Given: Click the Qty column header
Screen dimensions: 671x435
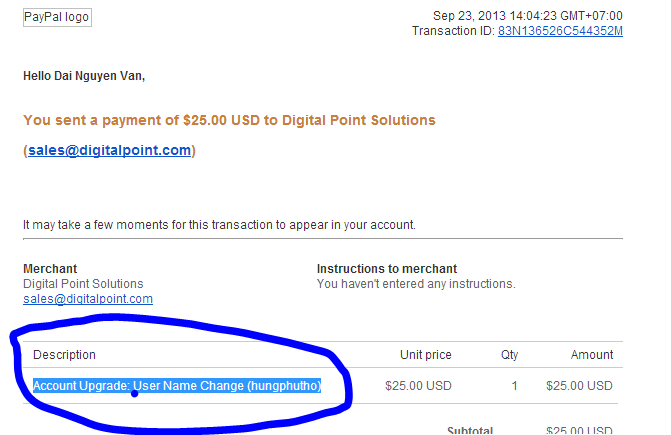Looking at the screenshot, I should (509, 355).
